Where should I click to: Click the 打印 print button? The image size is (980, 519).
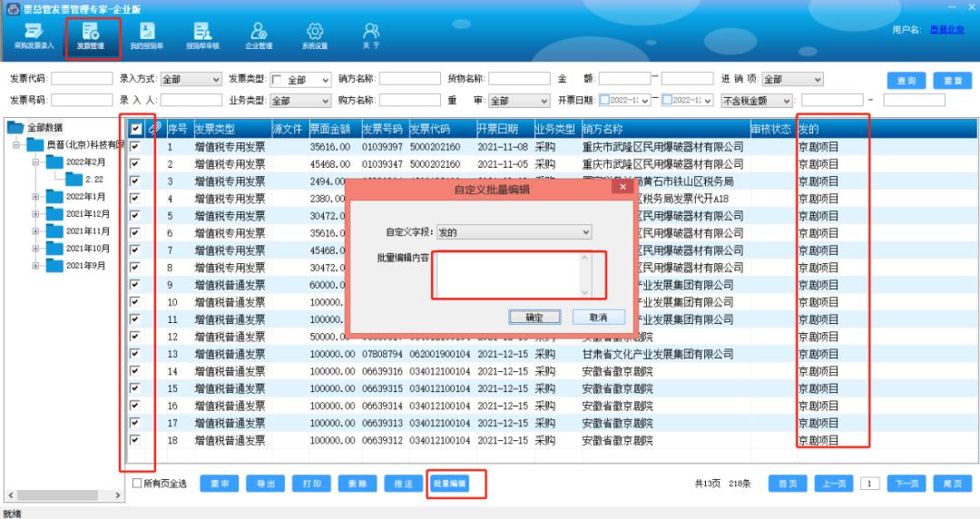[312, 484]
